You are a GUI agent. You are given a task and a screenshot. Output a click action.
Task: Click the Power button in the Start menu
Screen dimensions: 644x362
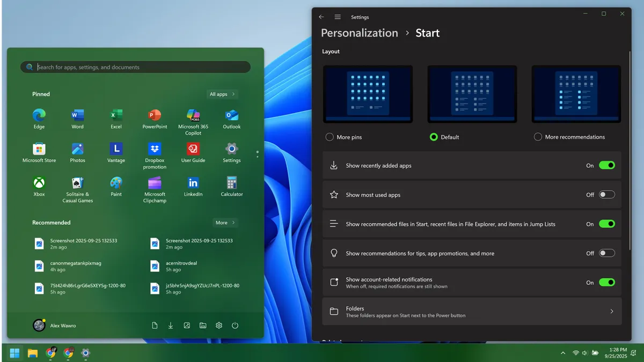(x=235, y=325)
